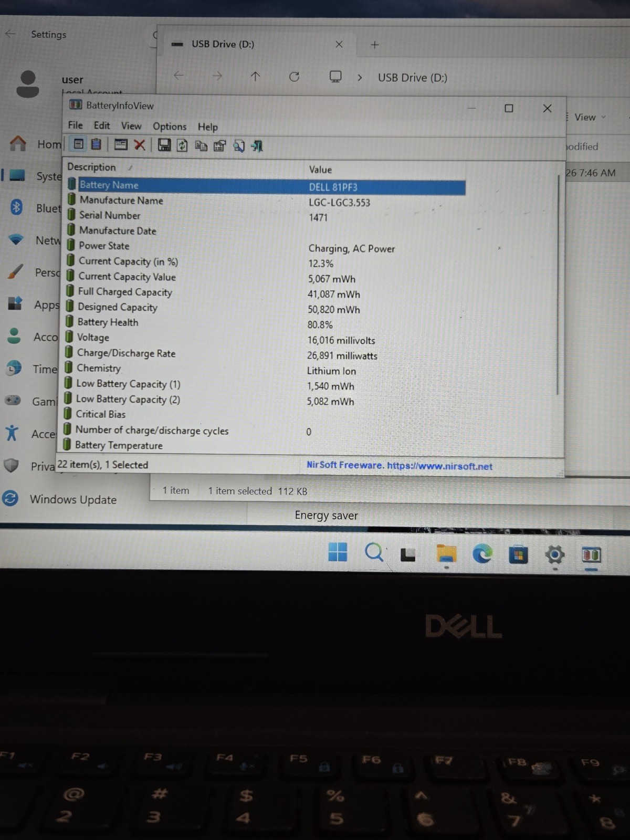Image resolution: width=630 pixels, height=840 pixels.
Task: Open the Help menu
Action: click(x=207, y=127)
